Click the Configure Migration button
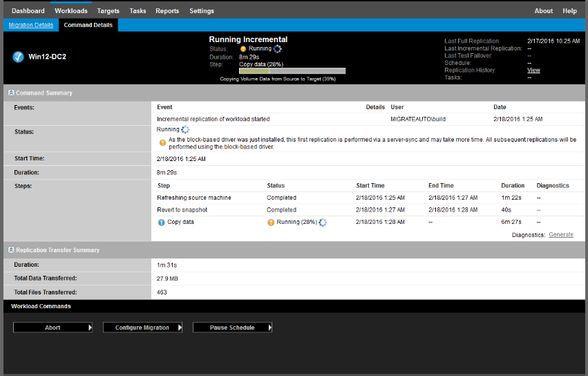The width and height of the screenshot is (588, 376). click(142, 328)
